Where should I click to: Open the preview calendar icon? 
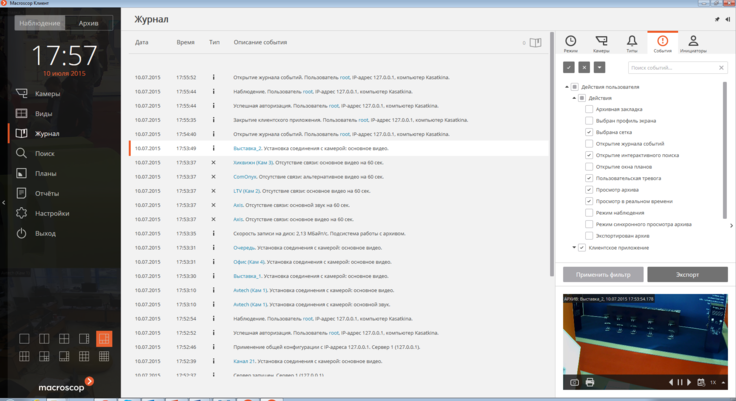(701, 382)
